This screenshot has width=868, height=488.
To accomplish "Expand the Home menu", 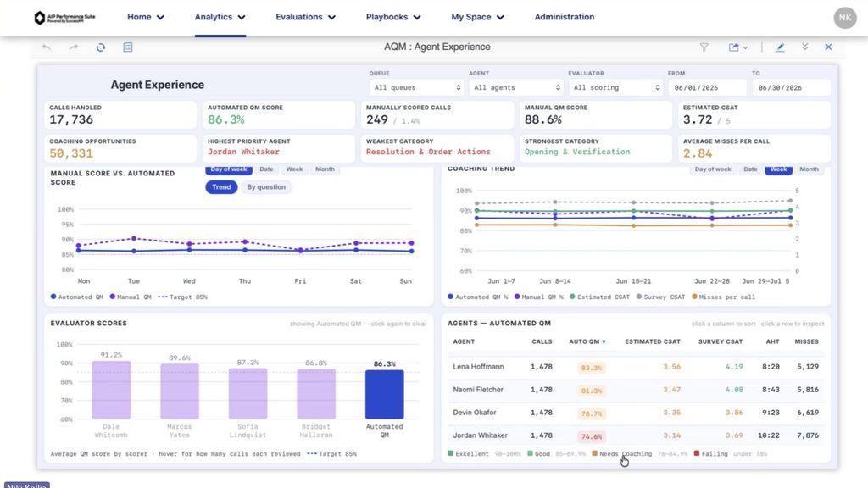I will tap(146, 17).
